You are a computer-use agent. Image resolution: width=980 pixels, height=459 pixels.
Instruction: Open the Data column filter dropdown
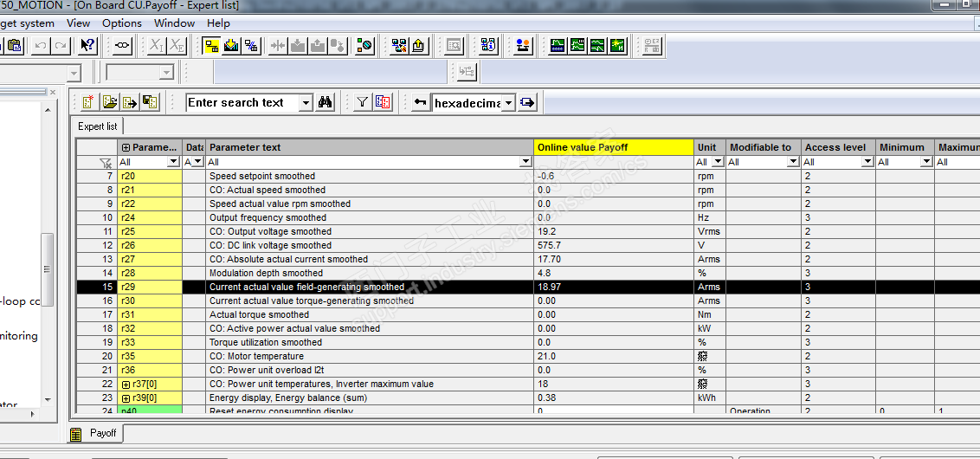tap(197, 162)
